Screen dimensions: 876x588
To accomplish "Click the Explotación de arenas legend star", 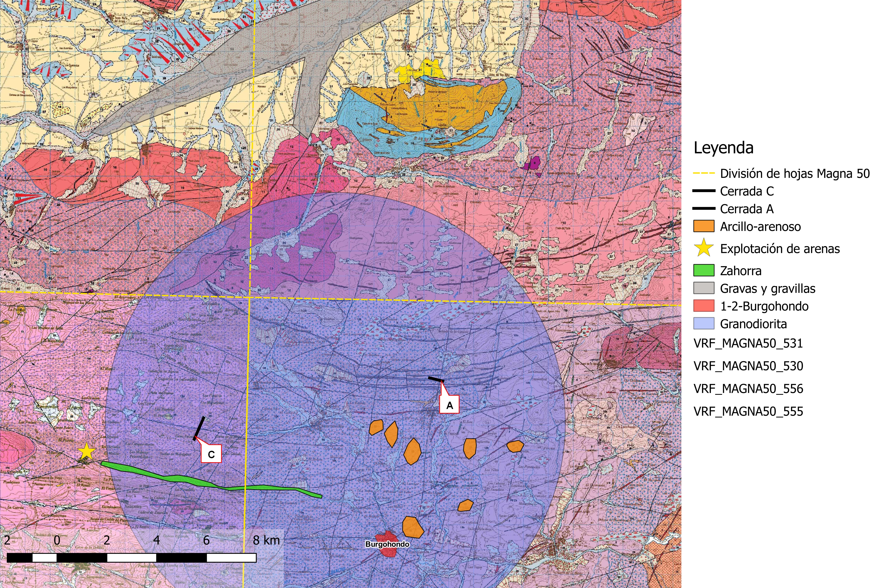I will point(704,248).
